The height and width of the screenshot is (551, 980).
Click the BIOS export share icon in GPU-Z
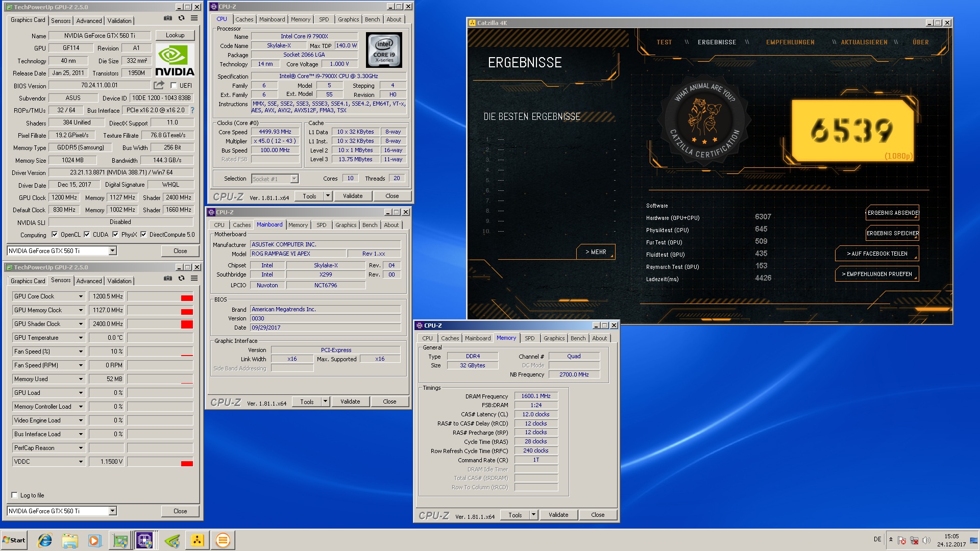tap(159, 85)
